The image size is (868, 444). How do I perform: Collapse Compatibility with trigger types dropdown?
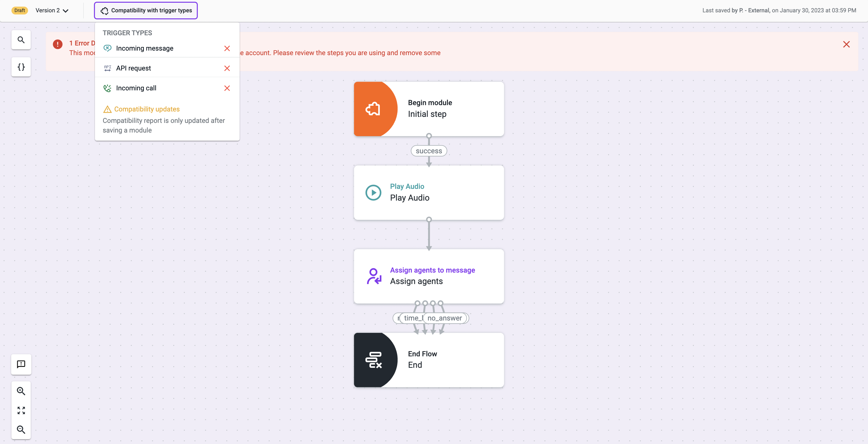pyautogui.click(x=146, y=11)
